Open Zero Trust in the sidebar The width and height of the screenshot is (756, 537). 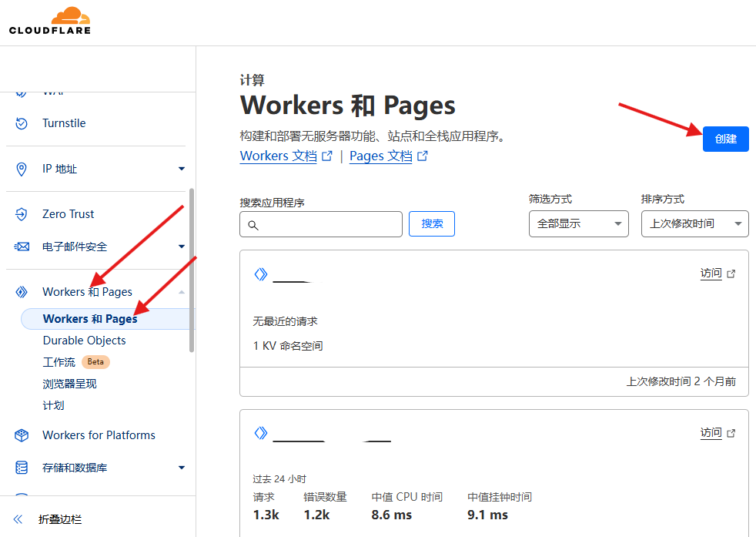pyautogui.click(x=68, y=214)
